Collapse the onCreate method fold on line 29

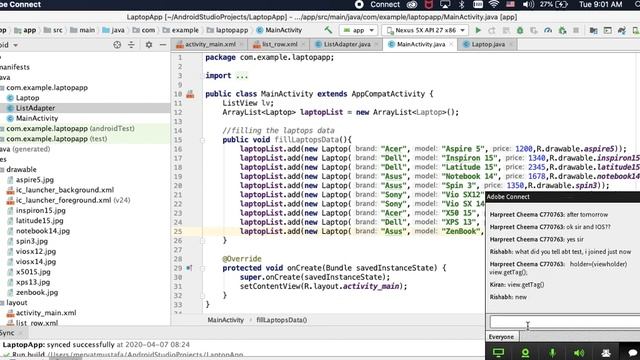click(x=202, y=268)
